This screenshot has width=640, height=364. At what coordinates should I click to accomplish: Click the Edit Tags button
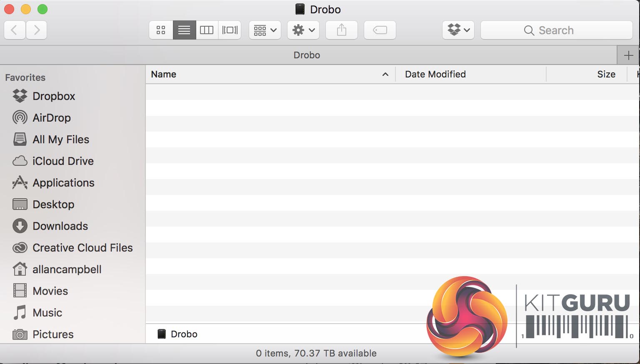(x=380, y=30)
